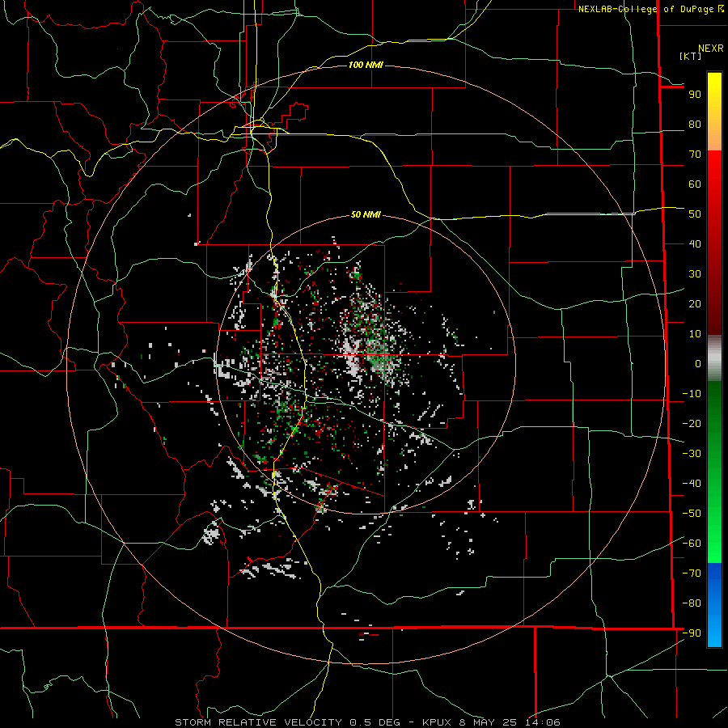Select the positive "40" scale value
Screen dimensions: 728x728
(x=695, y=244)
